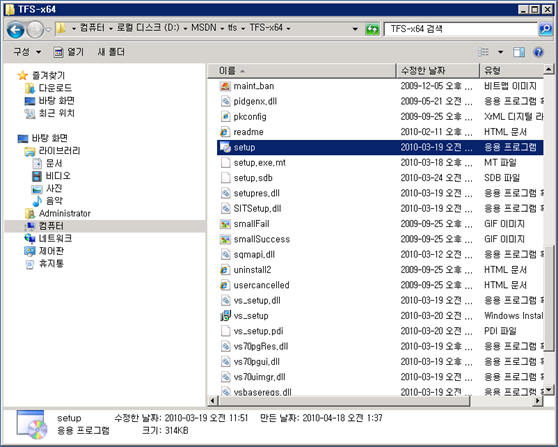Click the vertical scrollbar down arrow
This screenshot has height=447, width=558.
(x=548, y=390)
